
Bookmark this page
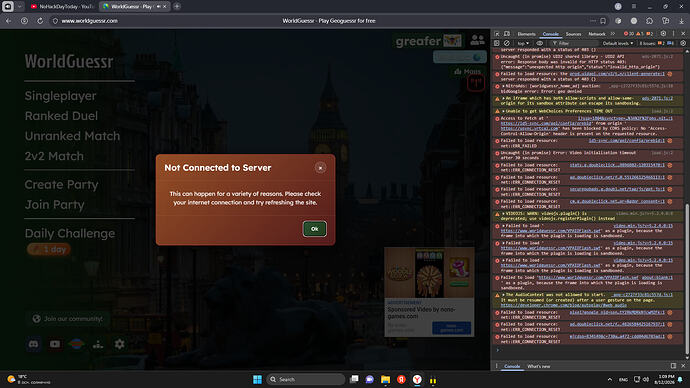[603, 21]
